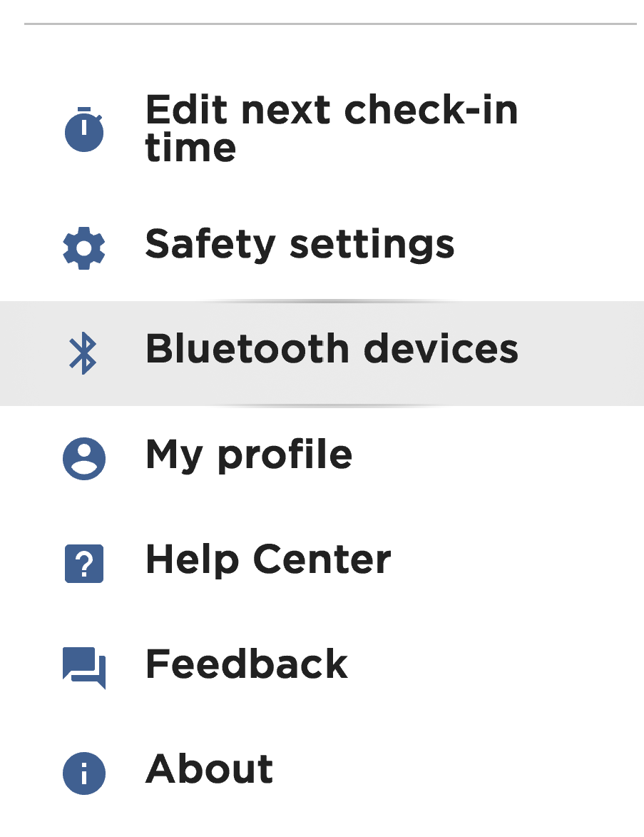Viewport: 644px width, 837px height.
Task: Open Safety settings from the menu
Action: pyautogui.click(x=300, y=245)
